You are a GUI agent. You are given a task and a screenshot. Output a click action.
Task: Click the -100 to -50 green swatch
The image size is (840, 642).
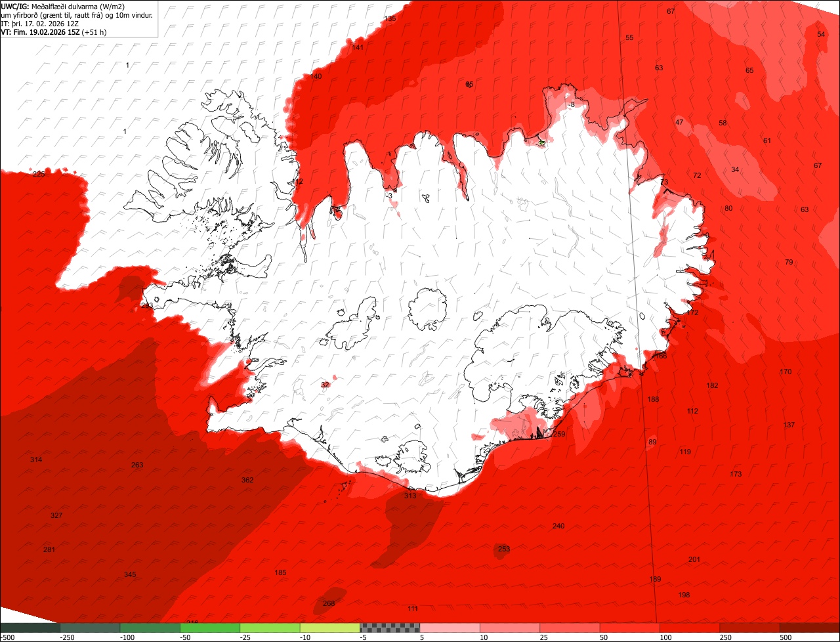150,628
